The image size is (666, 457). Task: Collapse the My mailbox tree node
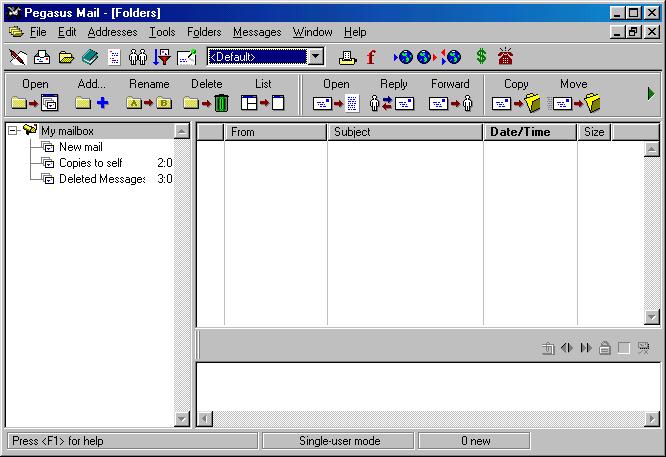pos(13,131)
